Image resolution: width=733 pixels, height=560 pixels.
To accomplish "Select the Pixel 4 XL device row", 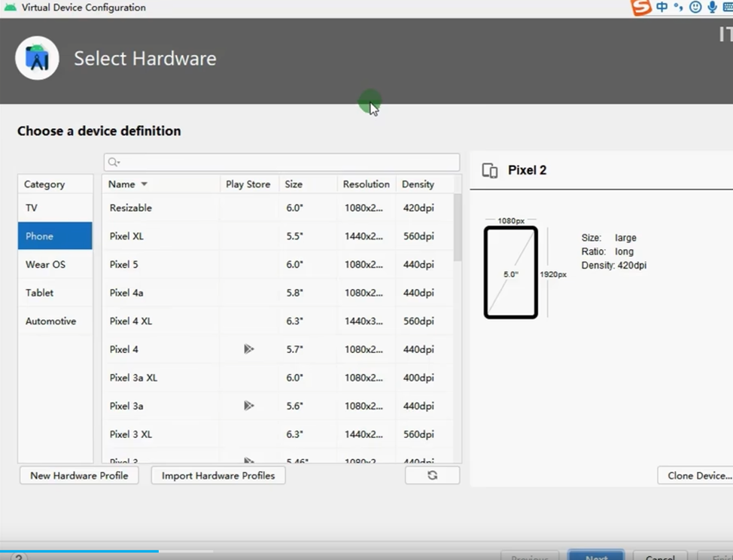I will click(278, 321).
